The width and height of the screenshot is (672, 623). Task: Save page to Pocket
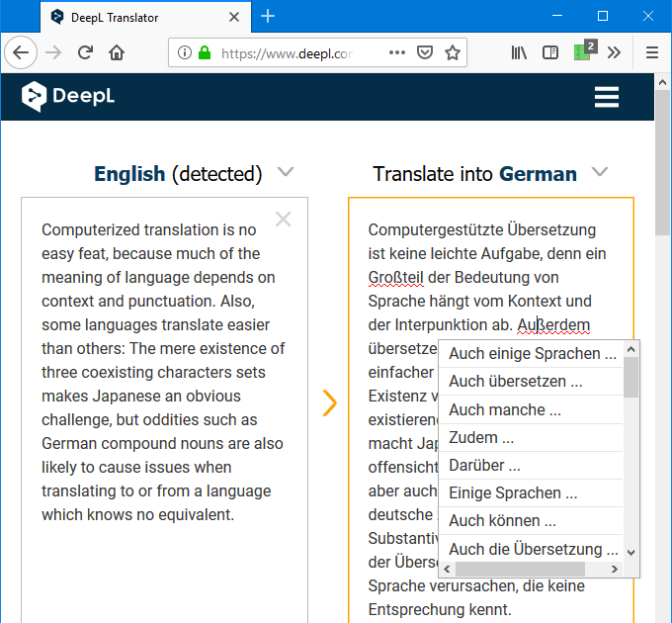coord(424,52)
